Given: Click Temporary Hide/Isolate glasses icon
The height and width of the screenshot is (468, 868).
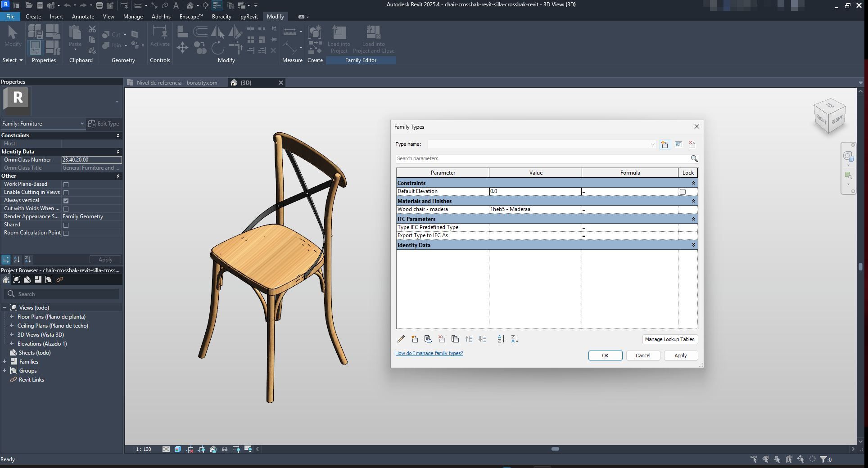Looking at the screenshot, I should coord(225,449).
